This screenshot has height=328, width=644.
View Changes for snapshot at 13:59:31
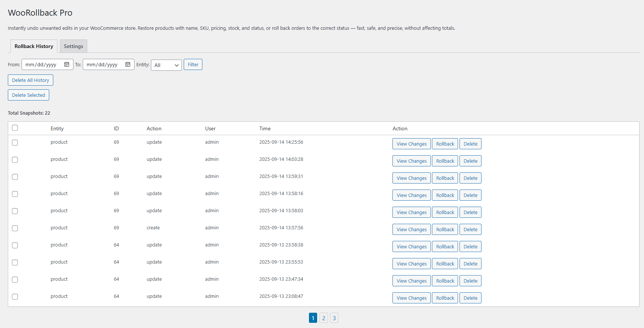coord(411,178)
